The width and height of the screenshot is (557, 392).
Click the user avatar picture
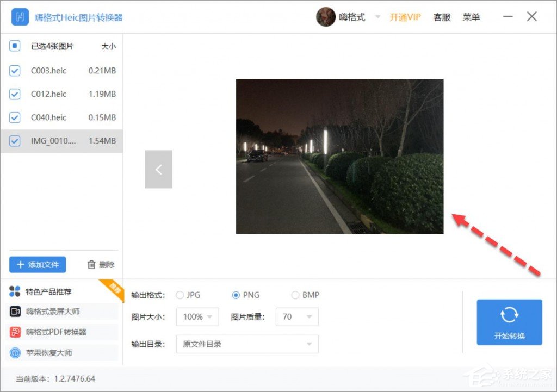tap(325, 17)
